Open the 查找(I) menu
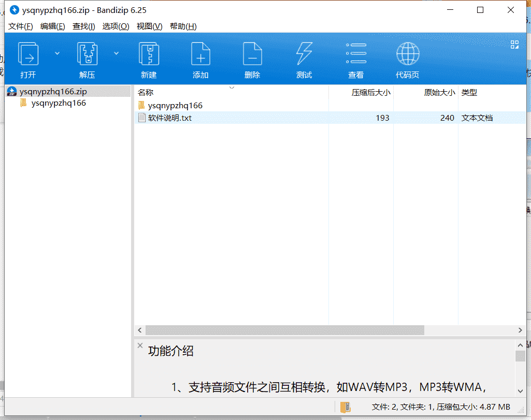 tap(83, 26)
